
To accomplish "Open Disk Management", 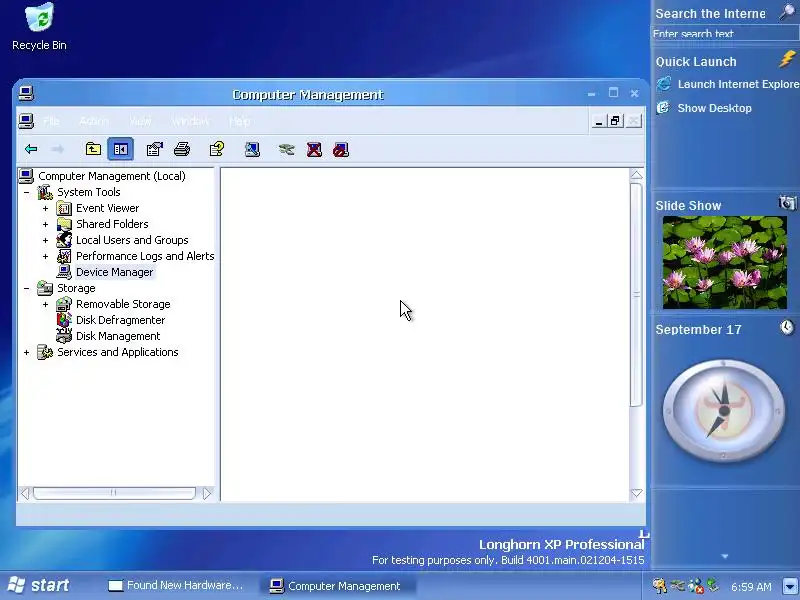I will click(x=118, y=336).
